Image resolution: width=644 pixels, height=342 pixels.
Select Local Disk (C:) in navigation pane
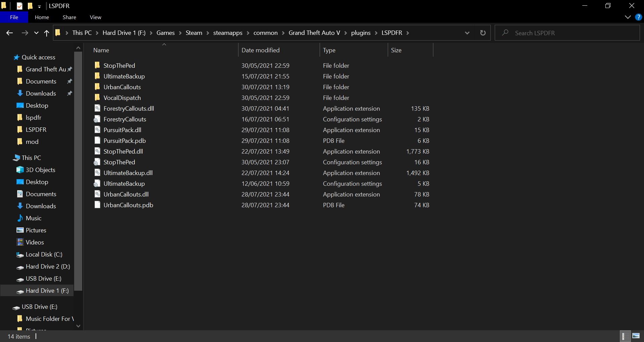tap(44, 254)
